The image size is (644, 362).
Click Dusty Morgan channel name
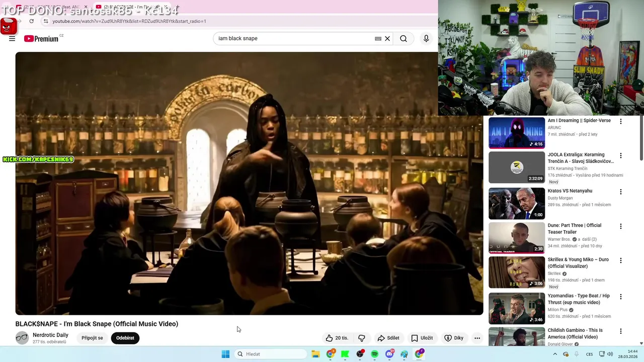pos(561,198)
